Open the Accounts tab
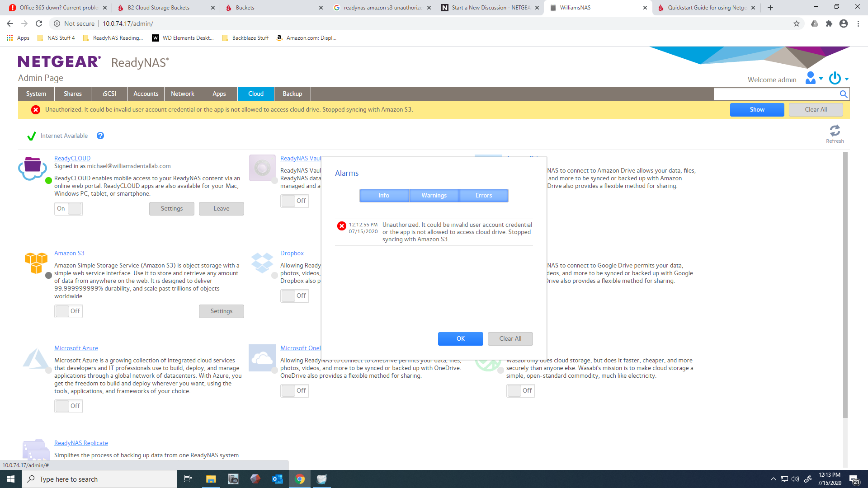This screenshot has width=868, height=488. pos(146,94)
